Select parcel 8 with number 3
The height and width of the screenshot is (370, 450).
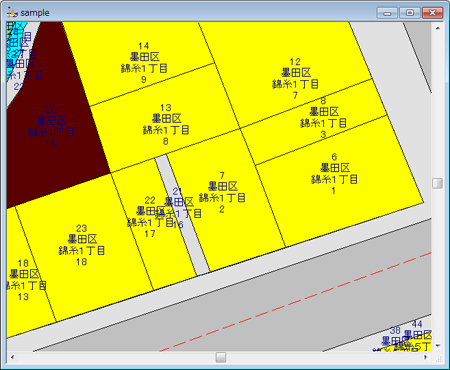point(323,117)
